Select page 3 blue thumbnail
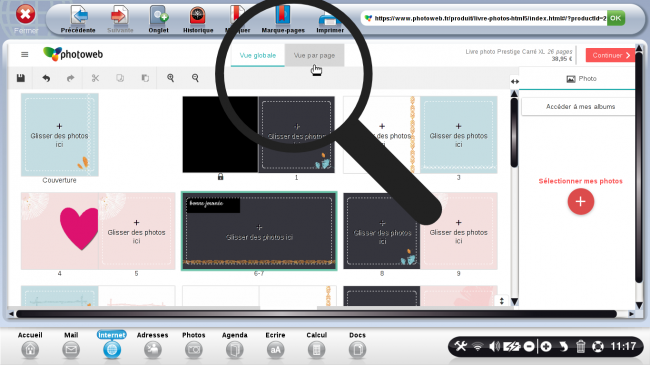 (x=458, y=135)
